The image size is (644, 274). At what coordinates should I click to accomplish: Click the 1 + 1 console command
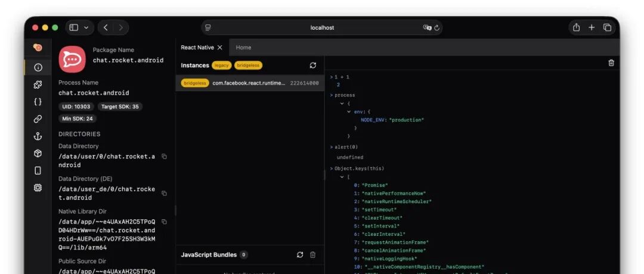coord(342,77)
